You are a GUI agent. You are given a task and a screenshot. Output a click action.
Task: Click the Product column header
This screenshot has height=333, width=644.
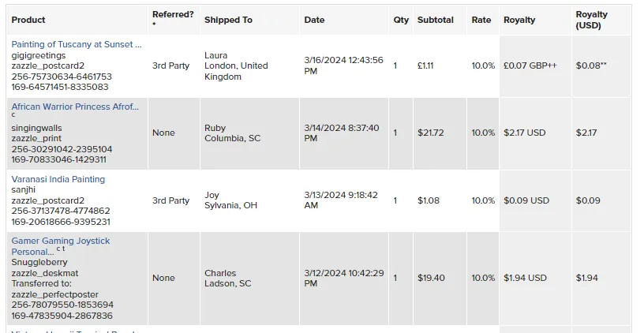point(28,20)
